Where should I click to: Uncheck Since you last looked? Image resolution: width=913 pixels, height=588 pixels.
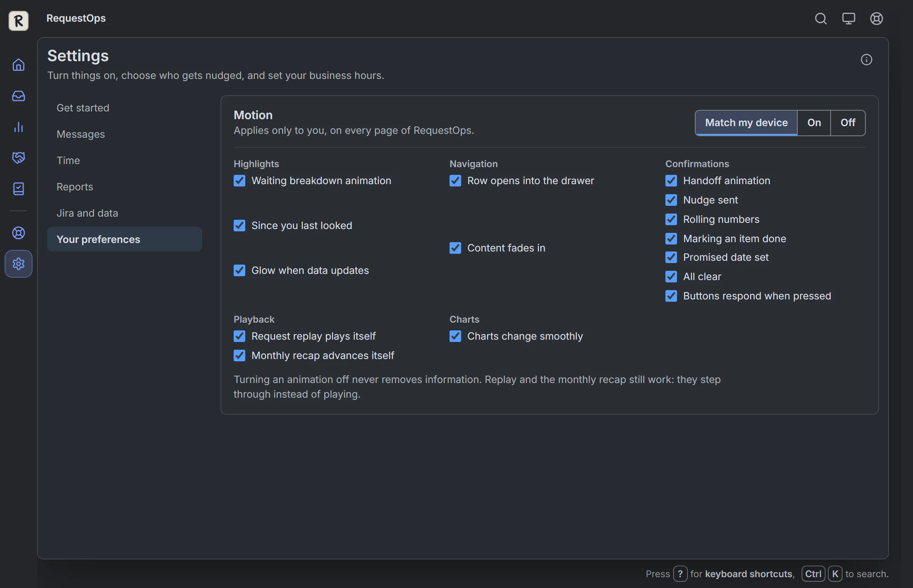(x=239, y=226)
